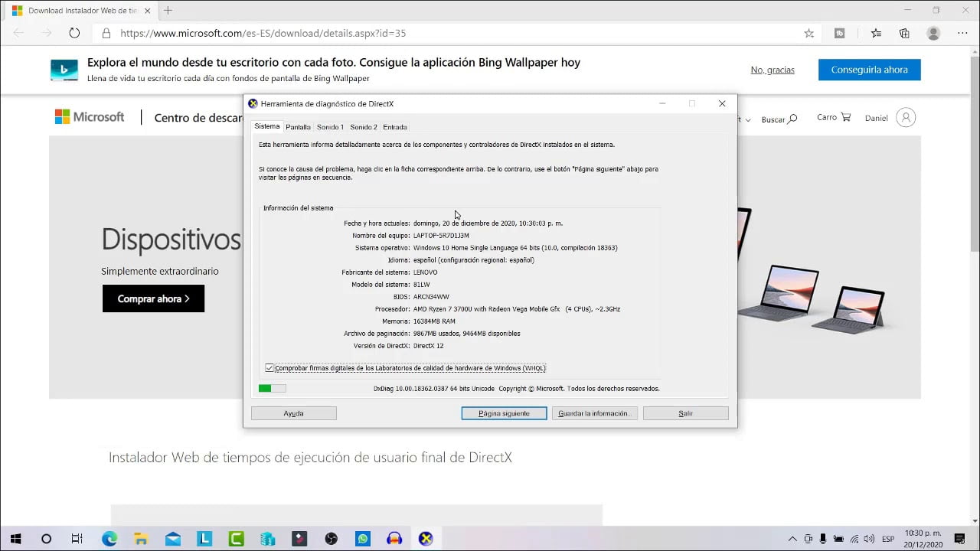
Task: Click Guardar la información button
Action: tap(595, 413)
